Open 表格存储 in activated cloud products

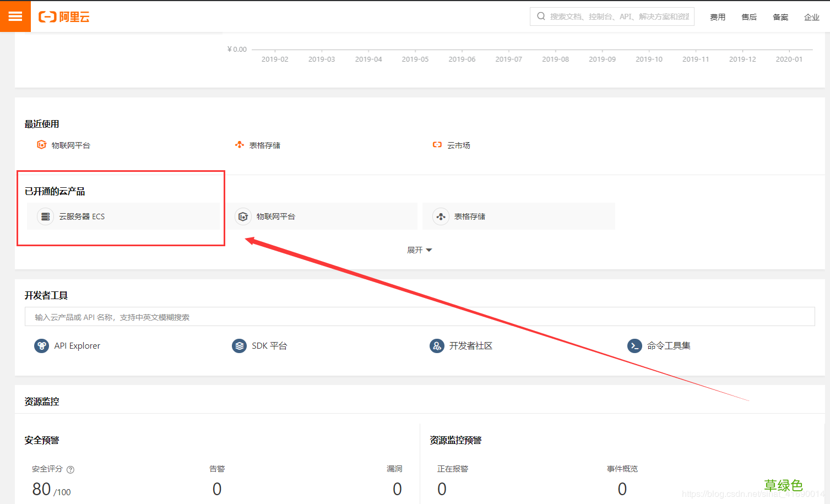point(469,216)
